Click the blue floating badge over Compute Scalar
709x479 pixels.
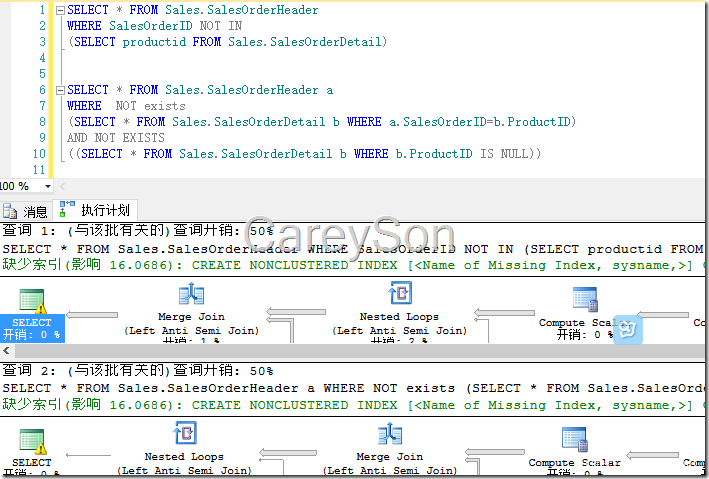pyautogui.click(x=628, y=330)
